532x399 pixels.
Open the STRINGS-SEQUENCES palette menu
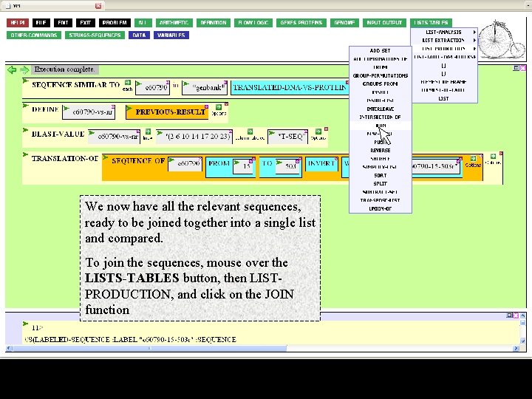pyautogui.click(x=95, y=35)
